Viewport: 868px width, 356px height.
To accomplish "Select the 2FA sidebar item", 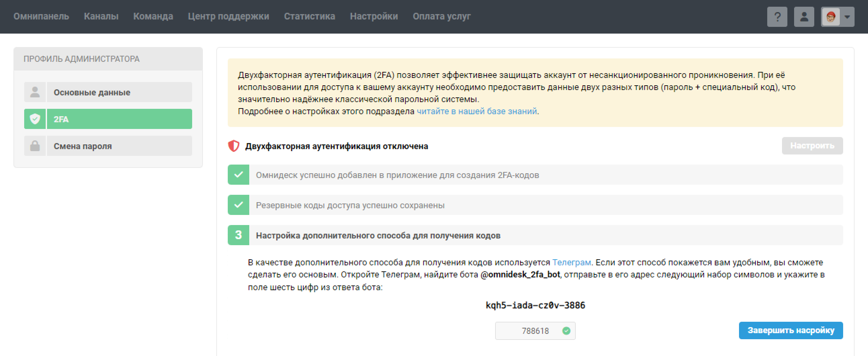I will 119,119.
